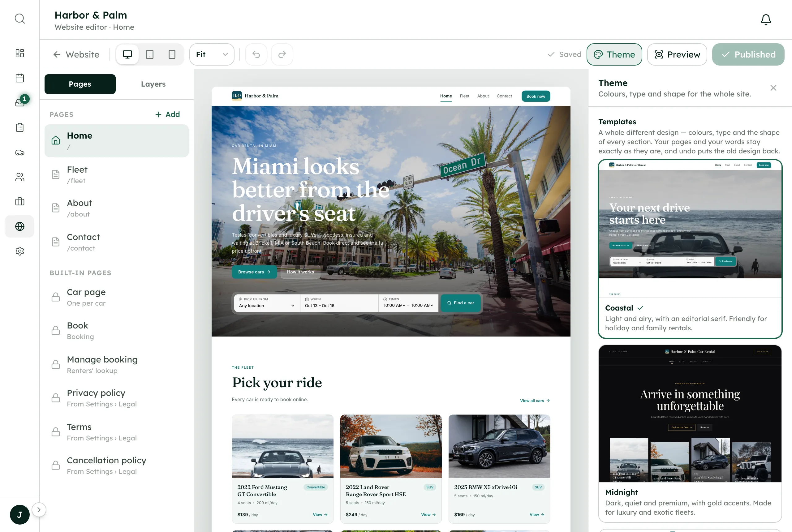
Task: Switch to the Pages tab
Action: pyautogui.click(x=80, y=84)
